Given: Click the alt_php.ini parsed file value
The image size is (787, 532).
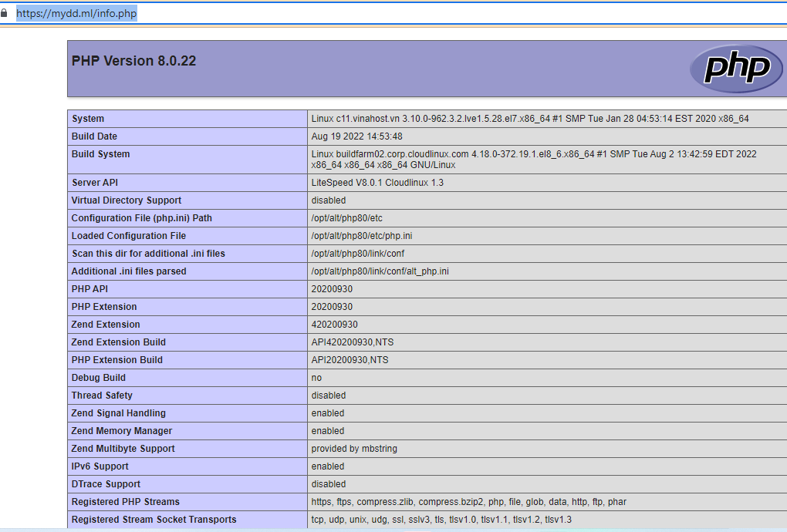Looking at the screenshot, I should click(x=380, y=271).
